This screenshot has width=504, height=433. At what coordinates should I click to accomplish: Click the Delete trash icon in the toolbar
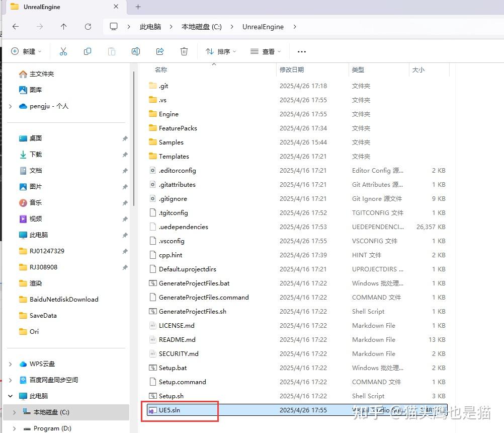click(184, 51)
